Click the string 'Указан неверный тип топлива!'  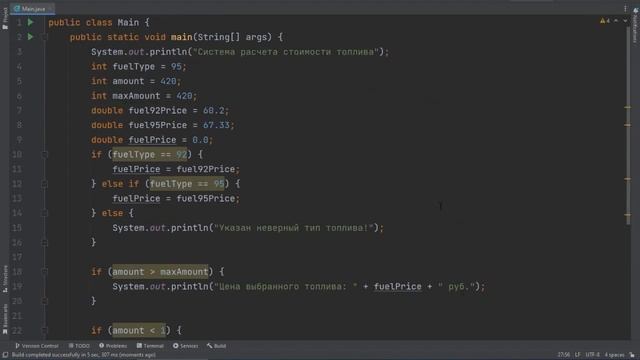coord(293,228)
